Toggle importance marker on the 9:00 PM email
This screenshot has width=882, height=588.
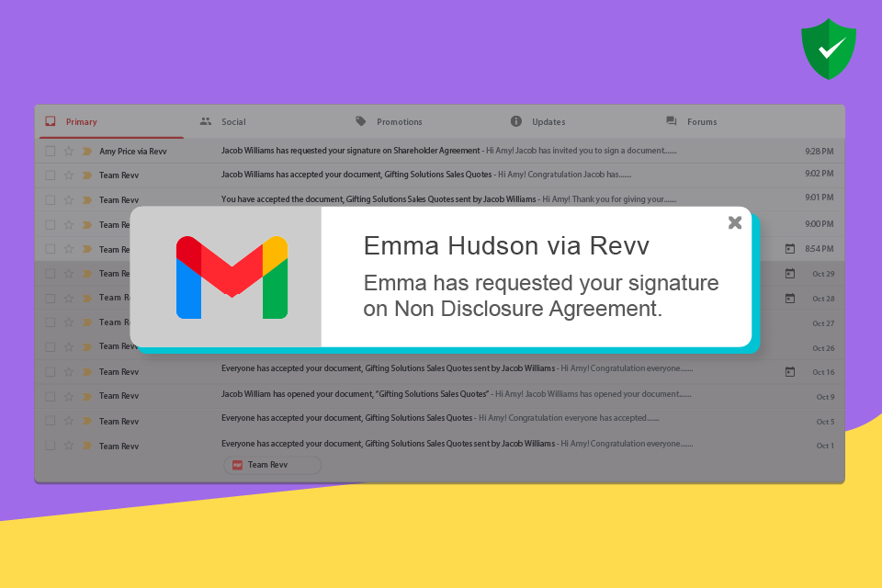pyautogui.click(x=87, y=224)
